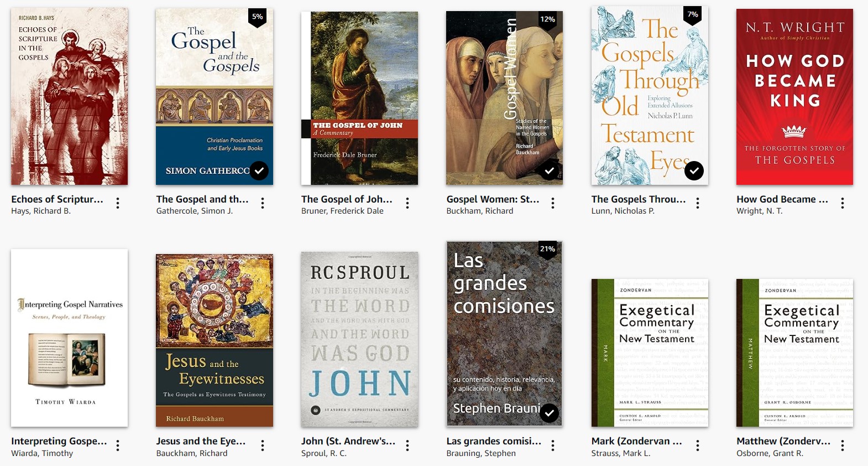Open the Echoes of Scripture title link
This screenshot has height=466, width=868.
[x=57, y=199]
